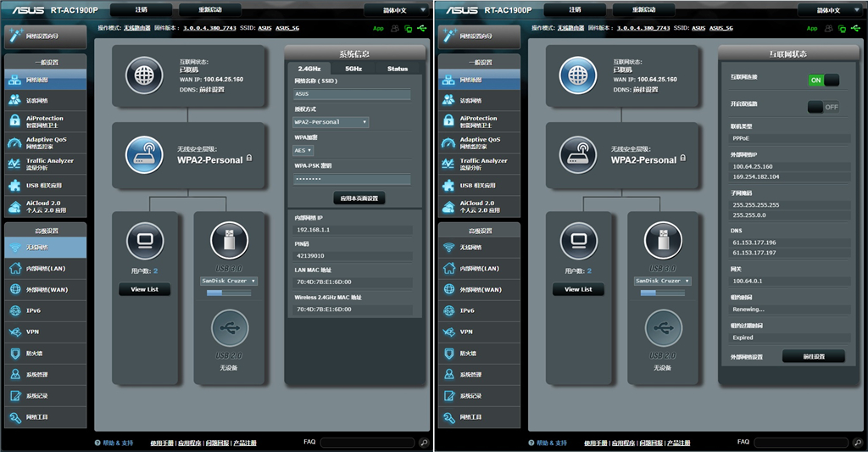868x452 pixels.
Task: Click the 网络名称 SSID input field
Action: point(352,94)
